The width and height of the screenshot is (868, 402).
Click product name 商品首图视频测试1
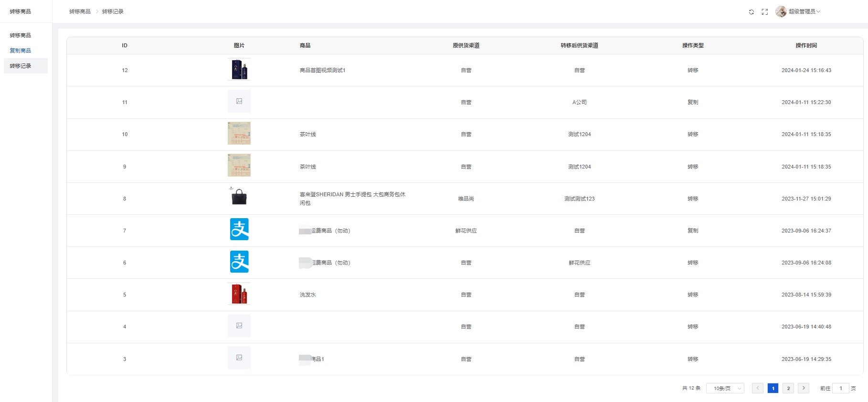point(323,71)
